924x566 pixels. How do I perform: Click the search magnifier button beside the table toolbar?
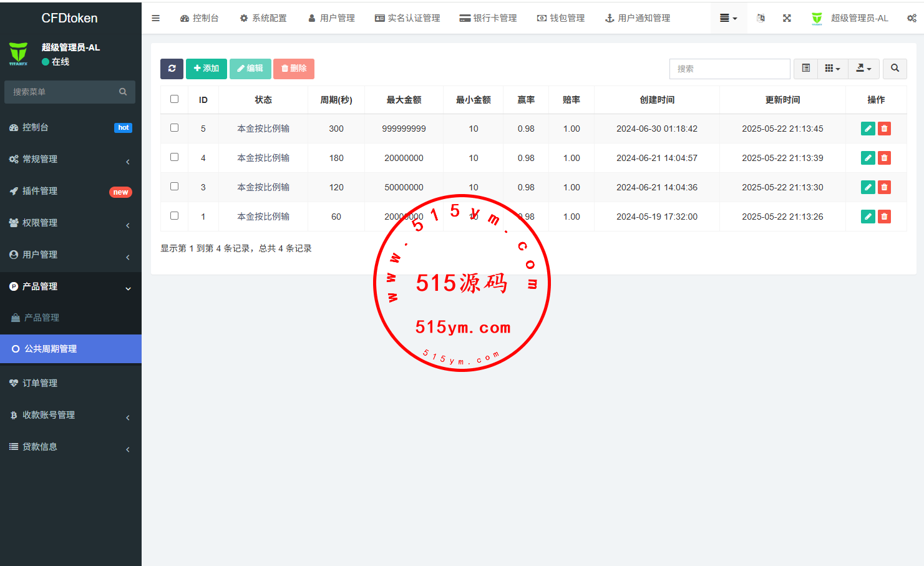pyautogui.click(x=895, y=69)
